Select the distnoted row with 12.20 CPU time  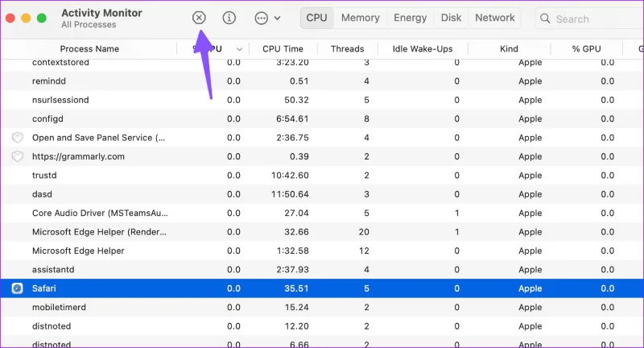pyautogui.click(x=322, y=326)
